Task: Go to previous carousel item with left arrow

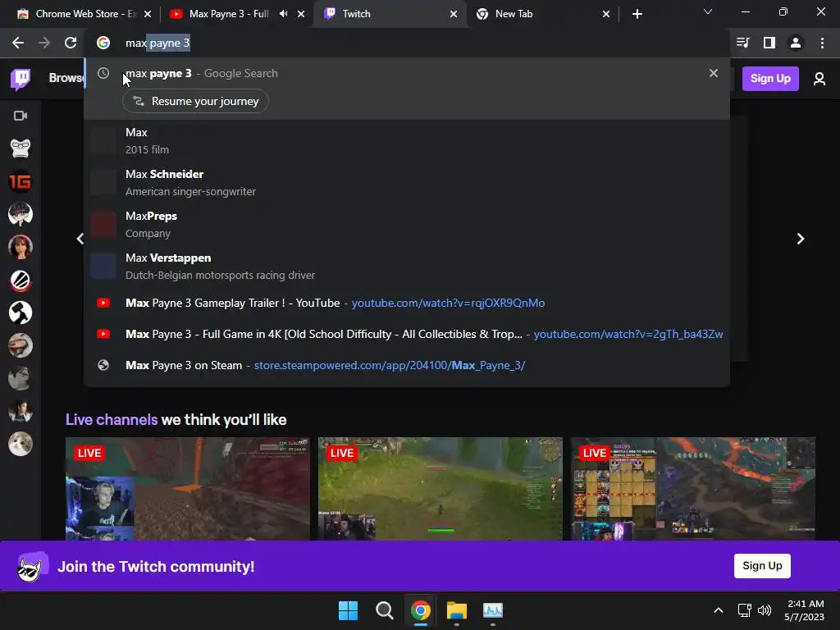Action: click(x=80, y=239)
